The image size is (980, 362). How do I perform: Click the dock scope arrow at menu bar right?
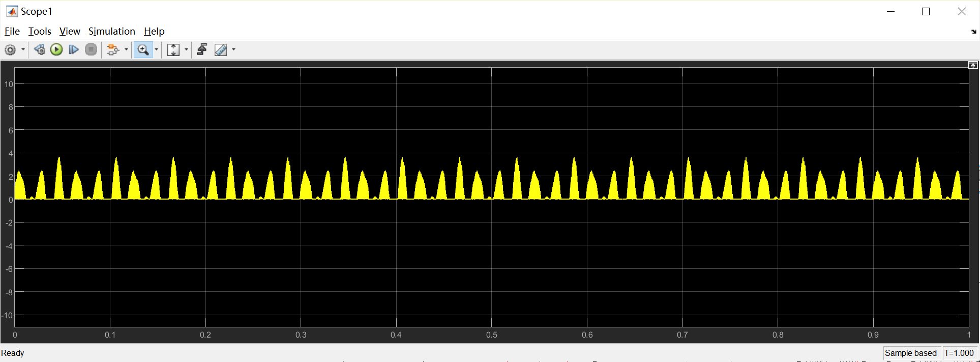[x=973, y=32]
